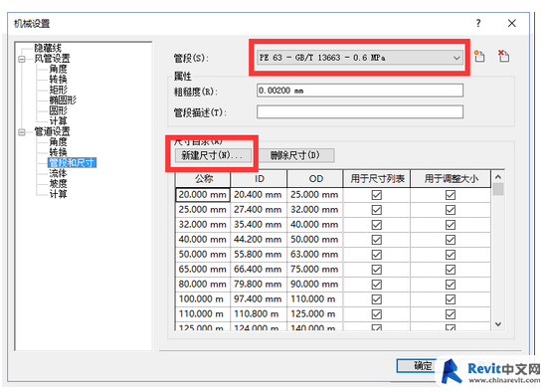Click the ID column header

point(259,179)
